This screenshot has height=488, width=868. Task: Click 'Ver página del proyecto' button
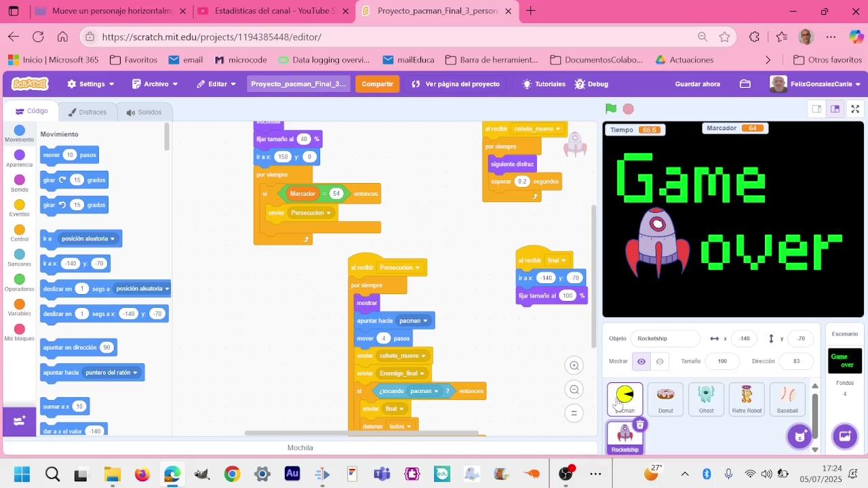[x=455, y=84]
